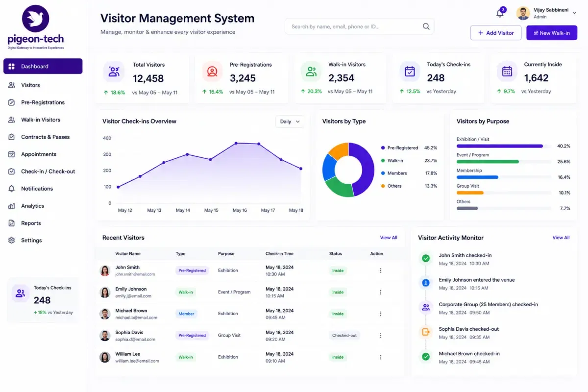
Task: Click the Currently Inside calendar icon
Action: tap(507, 72)
